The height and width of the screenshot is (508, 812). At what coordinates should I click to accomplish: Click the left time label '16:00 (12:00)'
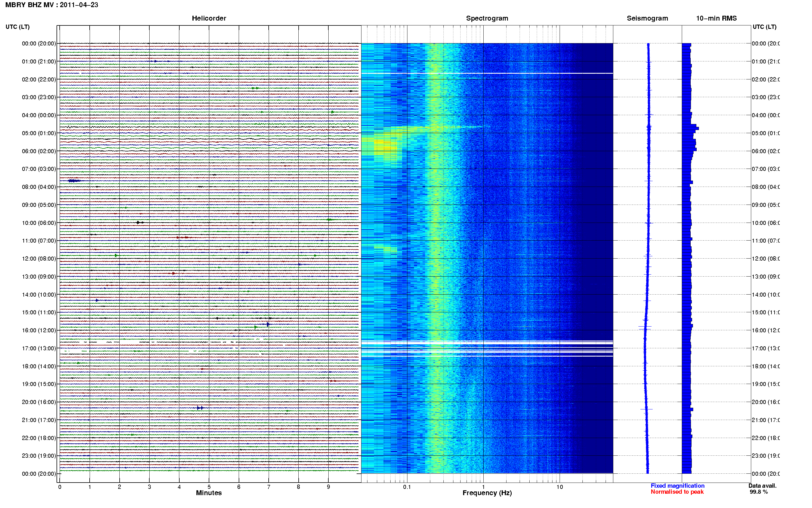point(39,330)
